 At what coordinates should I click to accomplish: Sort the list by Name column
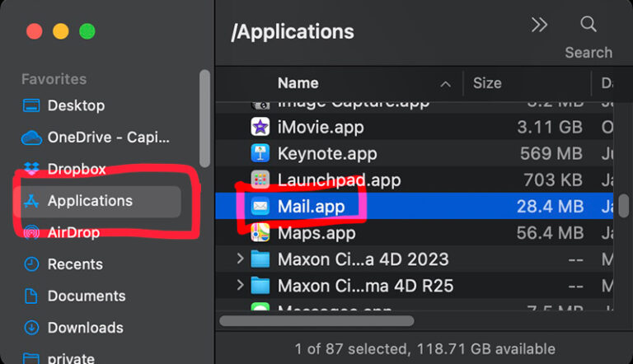tap(298, 83)
